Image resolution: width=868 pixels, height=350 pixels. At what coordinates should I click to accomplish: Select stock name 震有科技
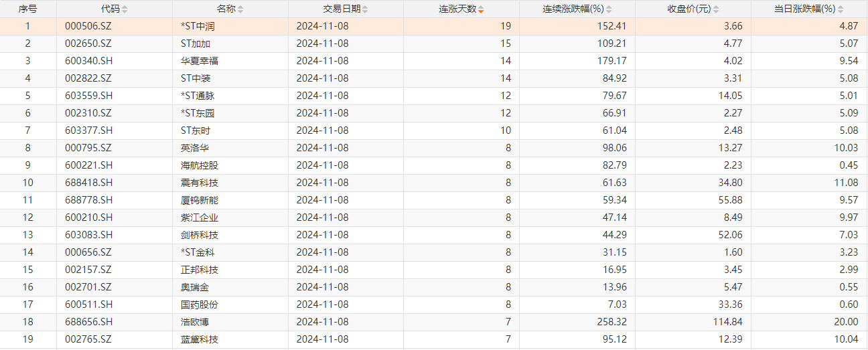point(200,183)
